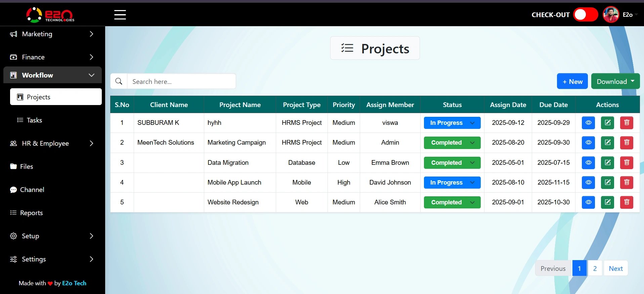The image size is (644, 294).
Task: Click the search magnifier icon
Action: 119,82
